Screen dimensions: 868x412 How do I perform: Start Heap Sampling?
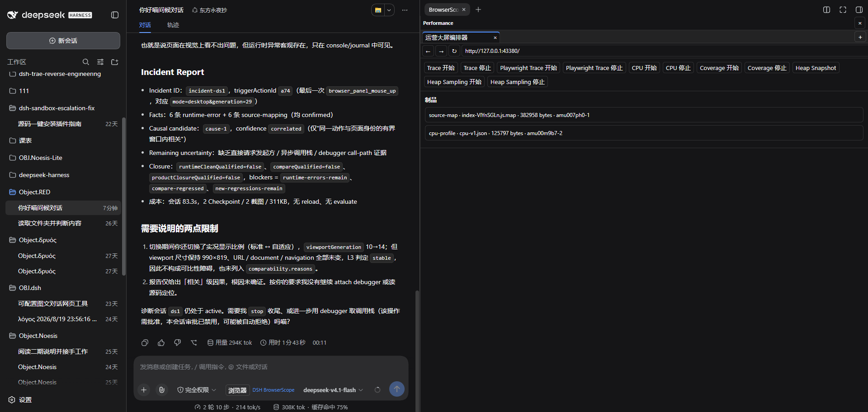point(454,82)
